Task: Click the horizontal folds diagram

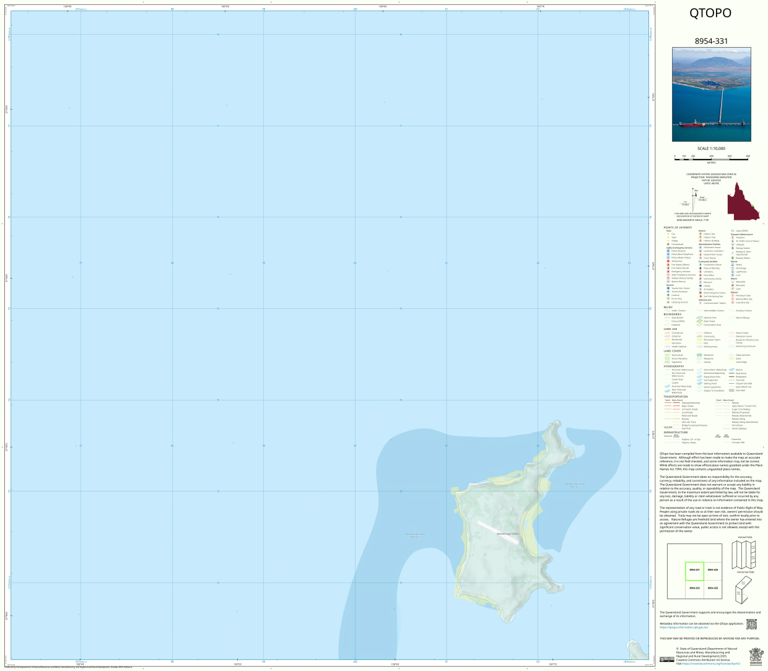Action: (x=744, y=589)
